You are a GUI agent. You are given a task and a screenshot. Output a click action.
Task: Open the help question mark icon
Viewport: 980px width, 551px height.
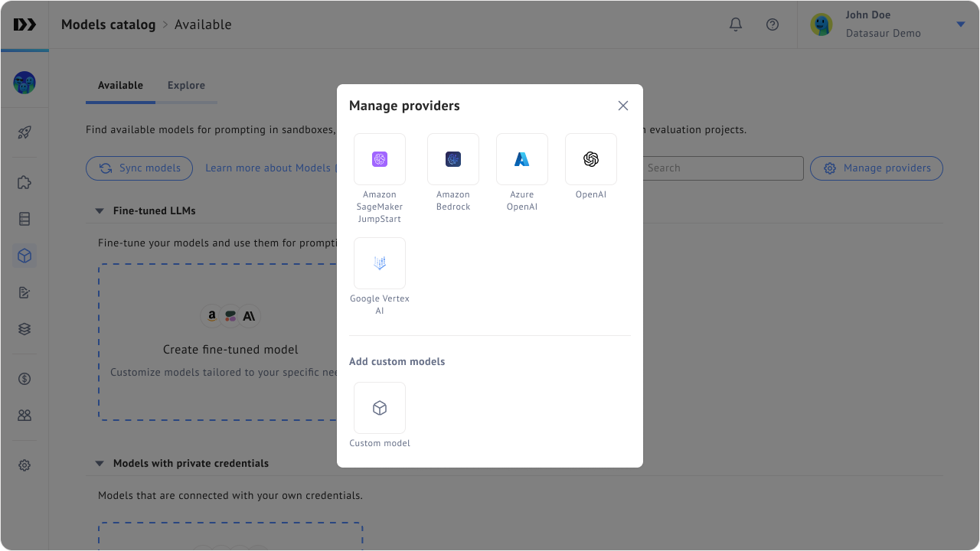click(773, 24)
